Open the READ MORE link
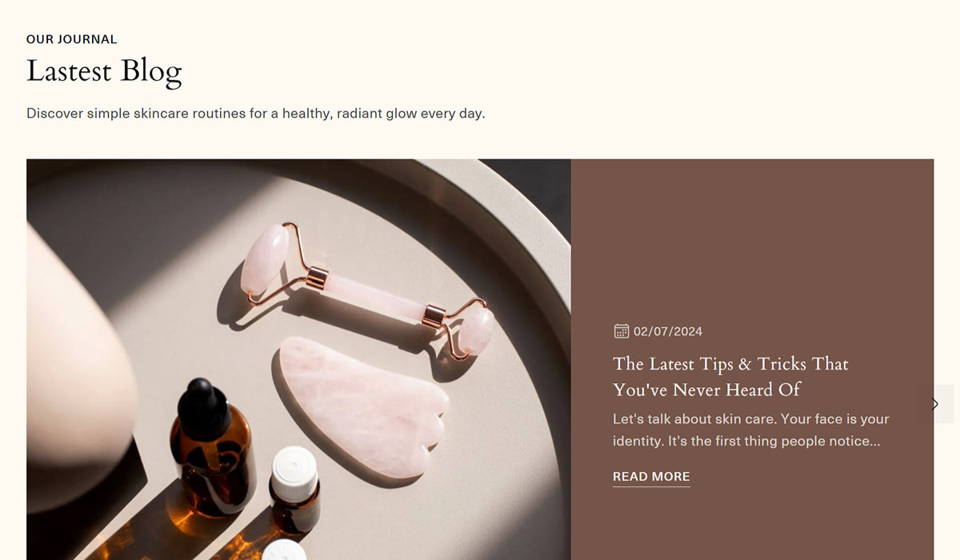 (651, 477)
